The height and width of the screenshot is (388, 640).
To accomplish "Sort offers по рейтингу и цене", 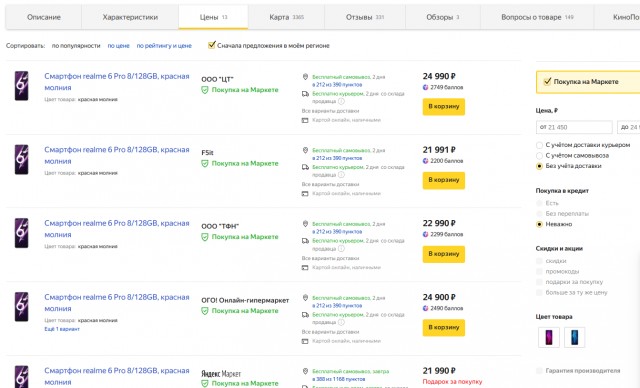I will [x=164, y=46].
